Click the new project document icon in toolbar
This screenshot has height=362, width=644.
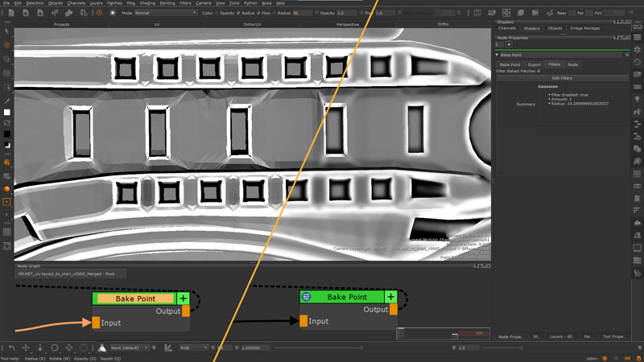click(x=11, y=13)
